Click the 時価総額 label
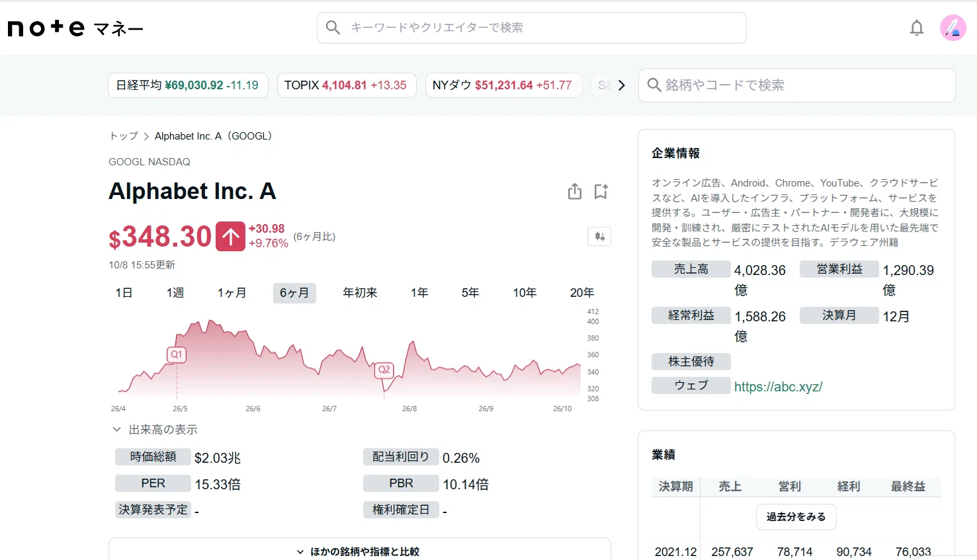This screenshot has width=977, height=560. click(x=153, y=457)
